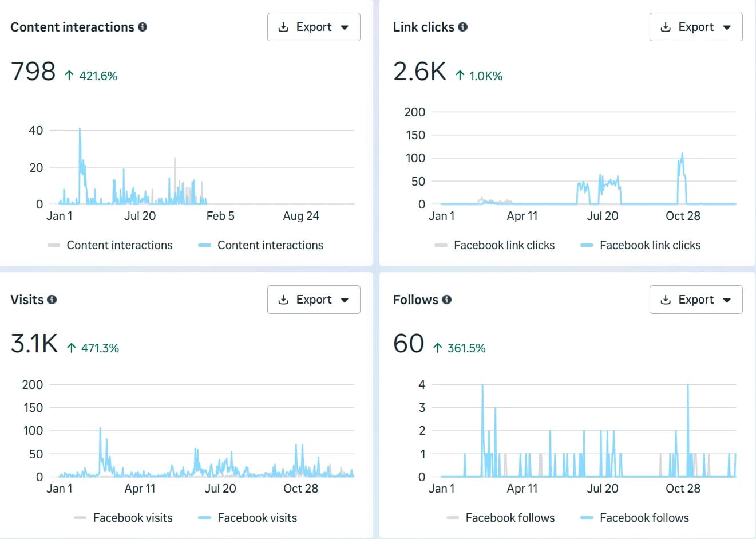Click the 421.6% increase indicator
The width and height of the screenshot is (756, 539).
[91, 76]
